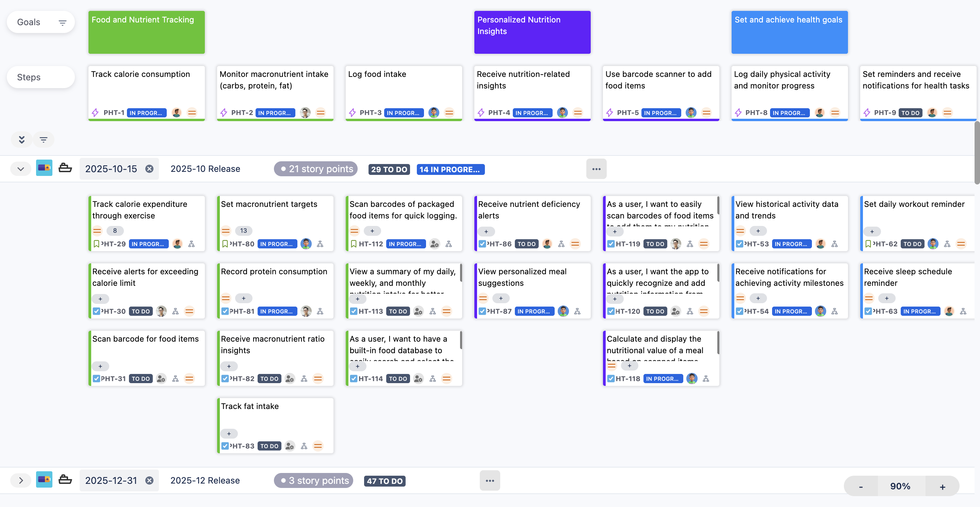Open the more options menu for 2025-10 Release

click(596, 169)
